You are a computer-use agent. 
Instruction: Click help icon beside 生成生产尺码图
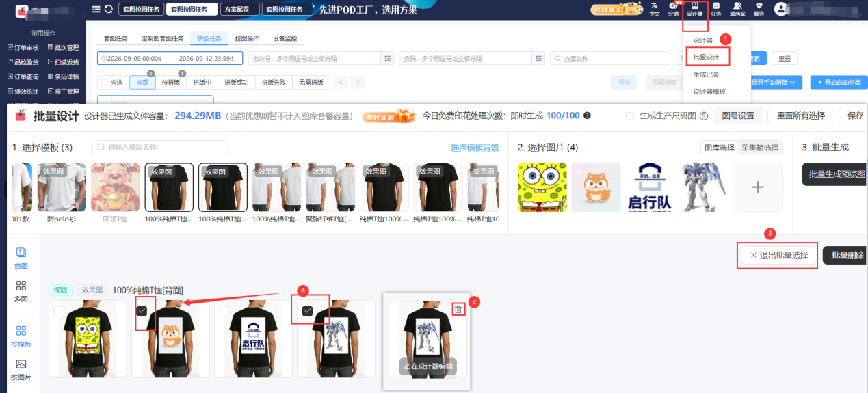[x=704, y=116]
